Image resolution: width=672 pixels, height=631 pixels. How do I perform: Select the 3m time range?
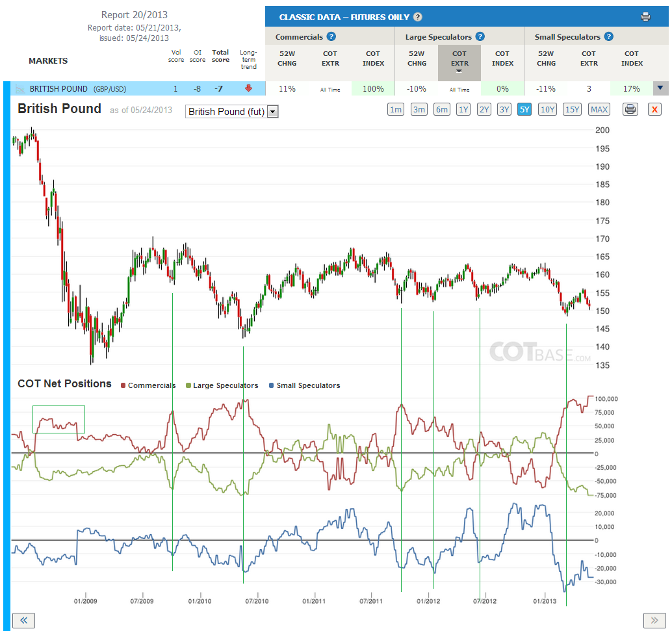[419, 109]
